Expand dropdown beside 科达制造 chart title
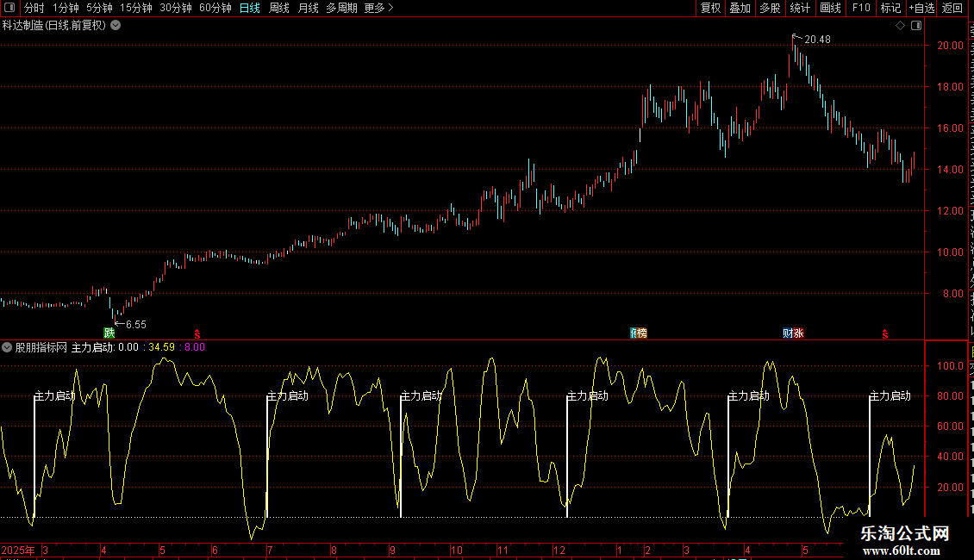 [116, 26]
